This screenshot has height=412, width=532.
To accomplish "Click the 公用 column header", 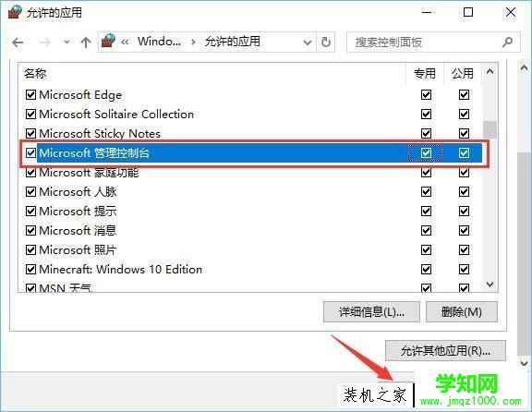I will pyautogui.click(x=462, y=73).
